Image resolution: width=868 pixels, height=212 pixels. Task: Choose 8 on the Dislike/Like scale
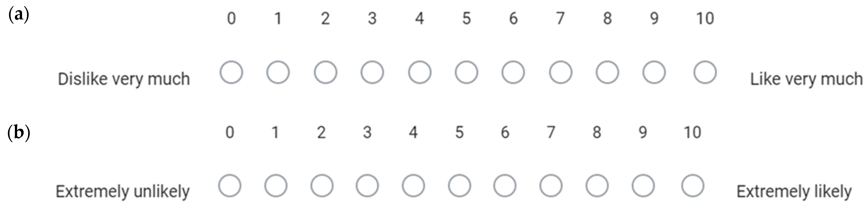coord(607,72)
